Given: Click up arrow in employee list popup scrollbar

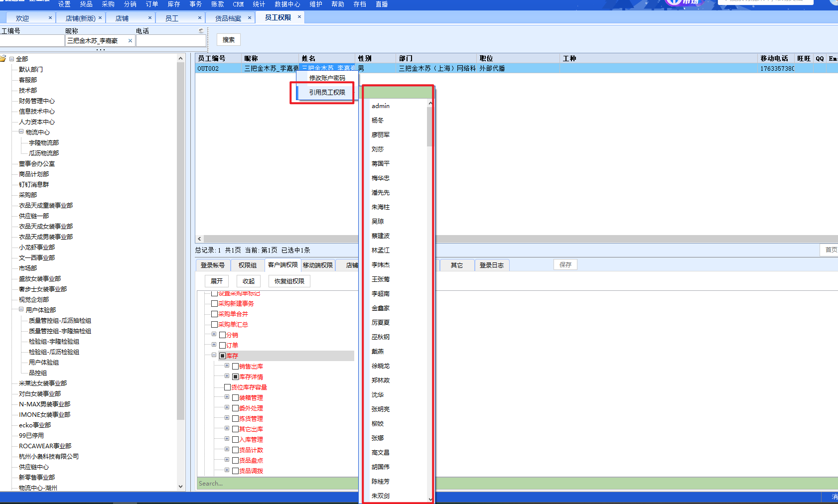Looking at the screenshot, I should [430, 104].
